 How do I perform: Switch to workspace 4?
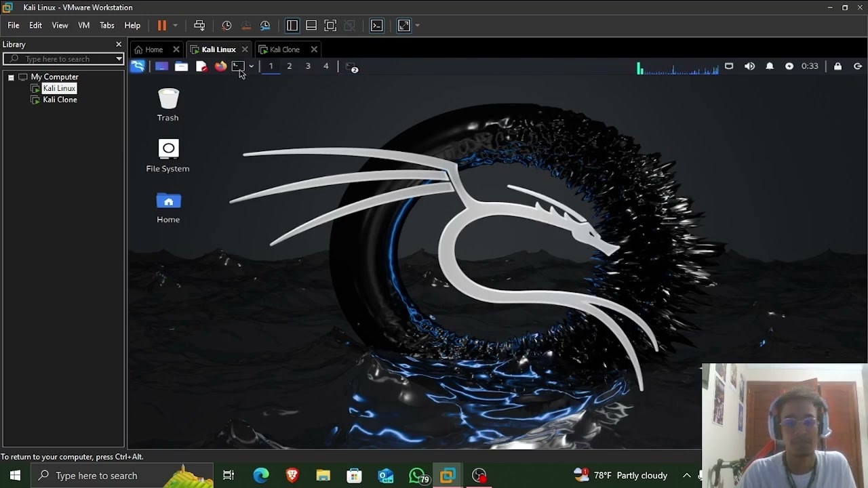coord(326,66)
